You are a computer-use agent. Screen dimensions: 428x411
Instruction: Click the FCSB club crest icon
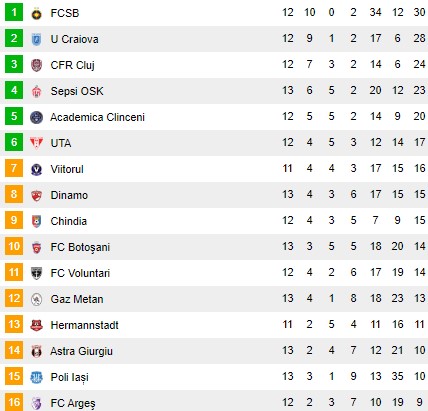point(36,14)
